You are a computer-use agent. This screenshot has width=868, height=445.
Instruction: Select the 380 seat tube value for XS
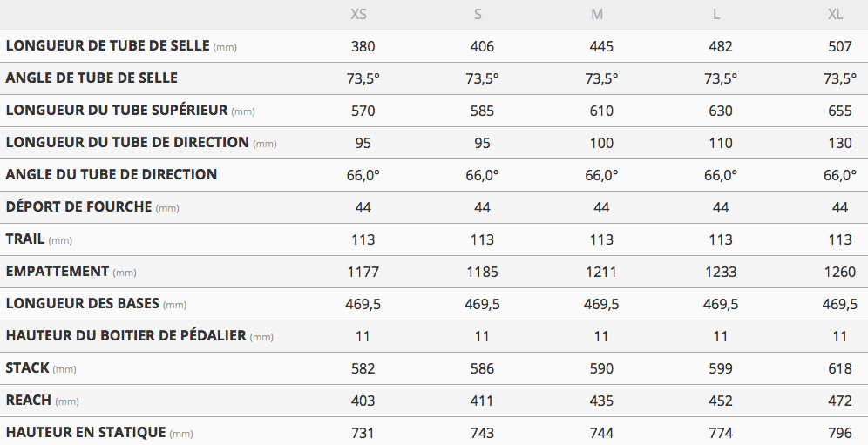[363, 46]
